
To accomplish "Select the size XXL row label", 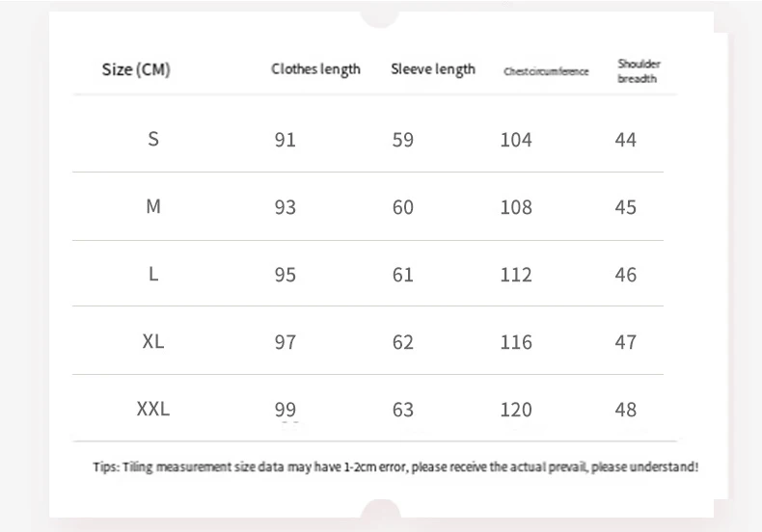I will (153, 409).
